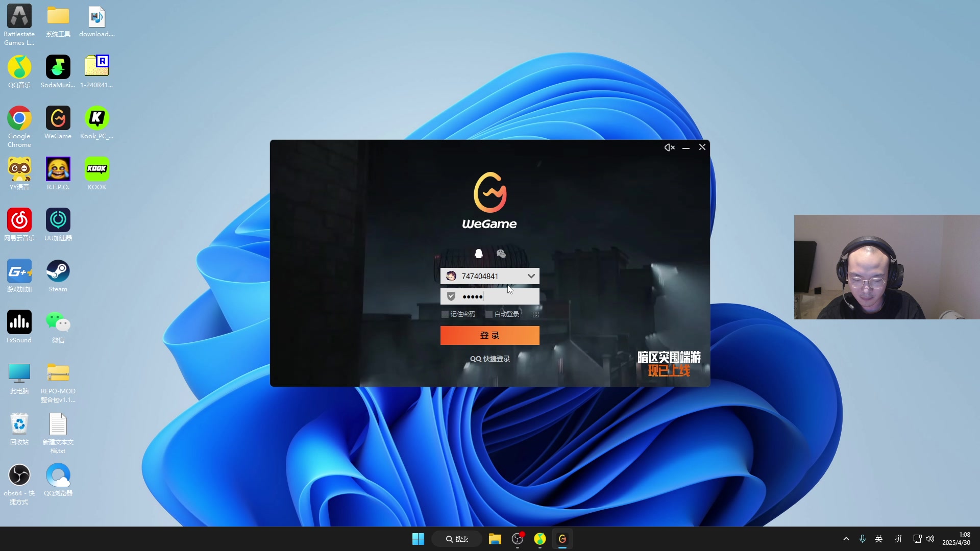The image size is (980, 551).
Task: Close the WeGame login window
Action: tap(702, 147)
